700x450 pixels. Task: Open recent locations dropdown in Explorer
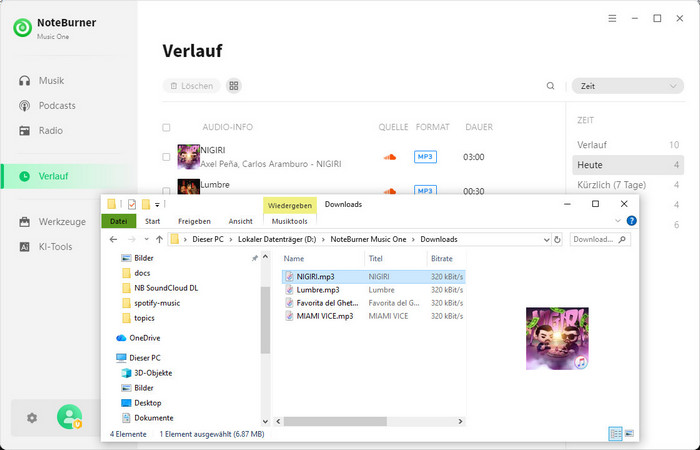(146, 240)
